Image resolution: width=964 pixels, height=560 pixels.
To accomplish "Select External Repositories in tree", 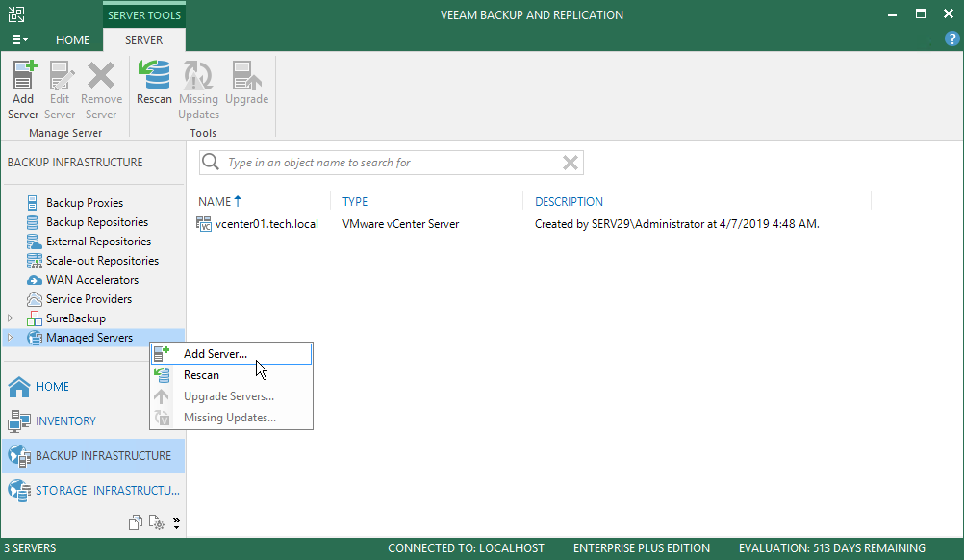I will (x=98, y=242).
